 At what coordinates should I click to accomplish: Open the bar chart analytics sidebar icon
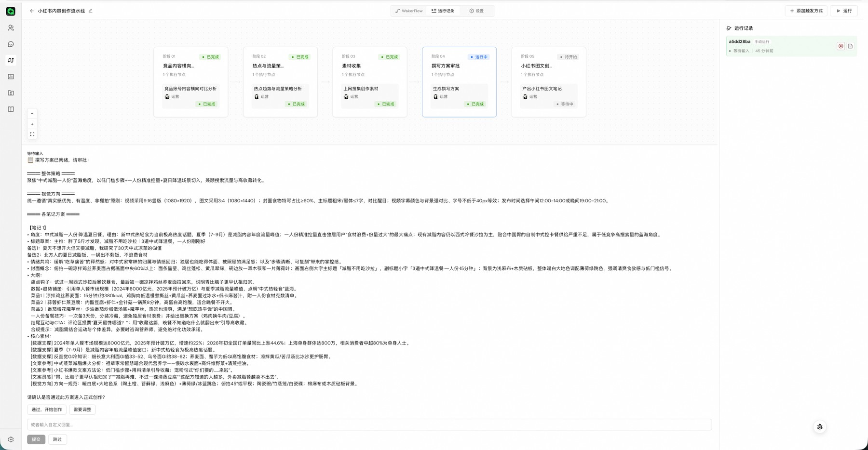pos(11,77)
